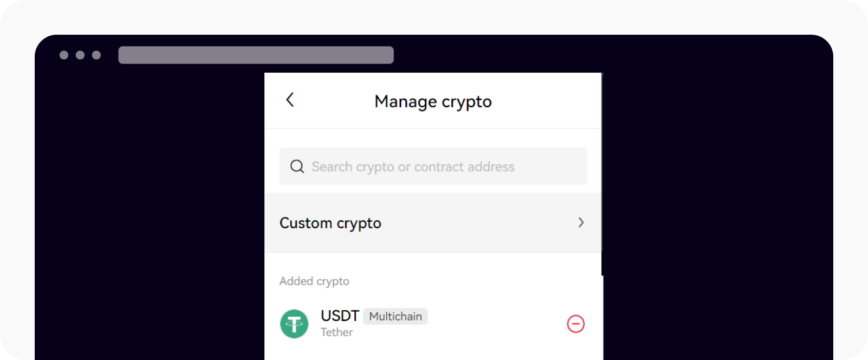Click the leftmost window control dot
Viewport: 868px width, 360px height.
(x=63, y=55)
